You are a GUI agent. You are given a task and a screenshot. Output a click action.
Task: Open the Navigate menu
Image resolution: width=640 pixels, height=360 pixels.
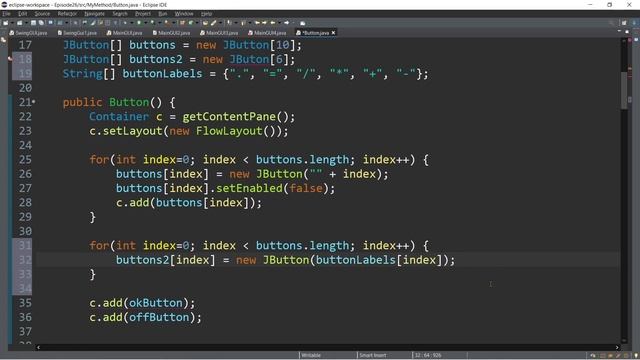pyautogui.click(x=94, y=13)
